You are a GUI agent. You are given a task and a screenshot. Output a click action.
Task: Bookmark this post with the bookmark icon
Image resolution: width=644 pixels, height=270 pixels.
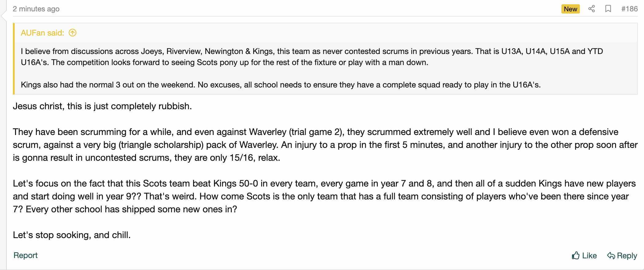pos(608,9)
